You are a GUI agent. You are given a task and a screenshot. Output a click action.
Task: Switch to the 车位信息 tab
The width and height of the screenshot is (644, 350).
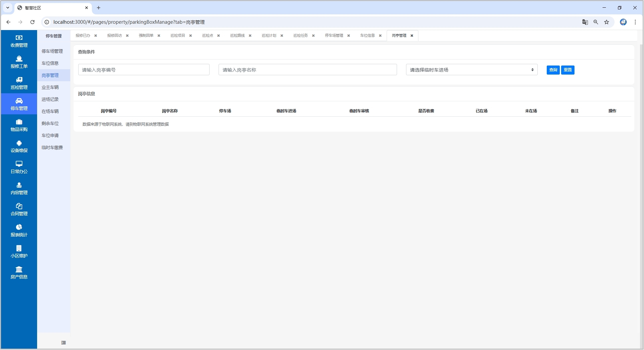click(367, 35)
